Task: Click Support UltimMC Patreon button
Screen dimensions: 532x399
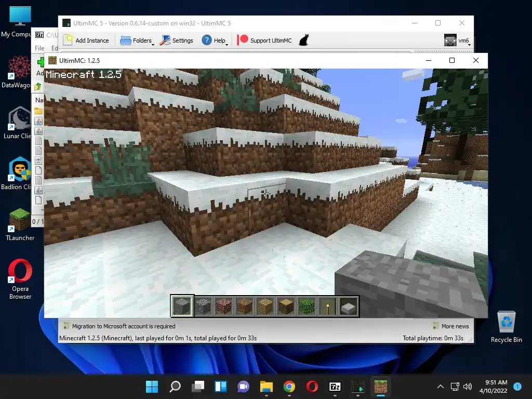Action: [x=264, y=41]
